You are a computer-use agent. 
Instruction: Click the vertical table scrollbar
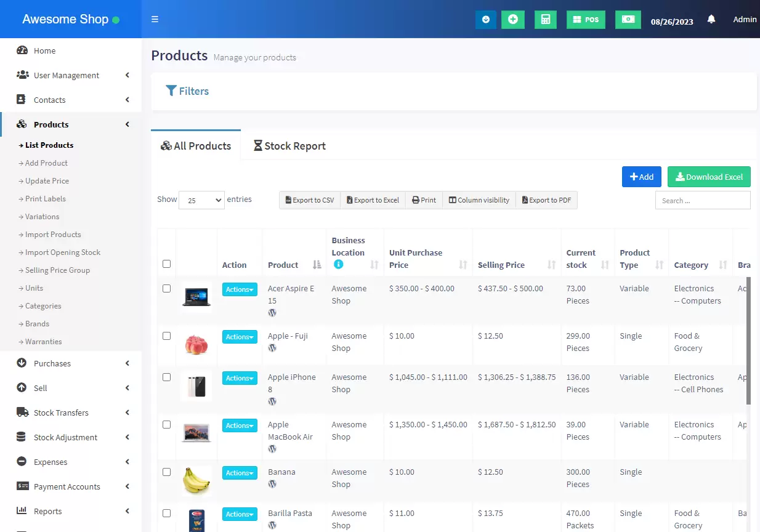point(749,341)
